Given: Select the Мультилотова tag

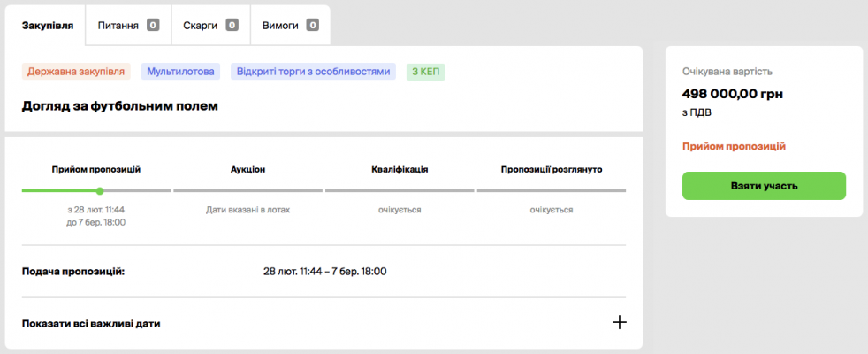Looking at the screenshot, I should [181, 72].
